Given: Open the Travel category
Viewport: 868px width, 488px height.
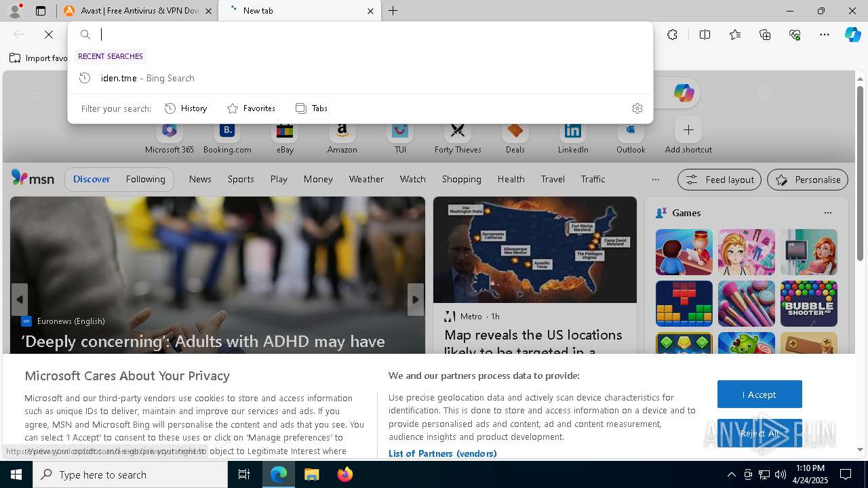Looking at the screenshot, I should pos(553,179).
